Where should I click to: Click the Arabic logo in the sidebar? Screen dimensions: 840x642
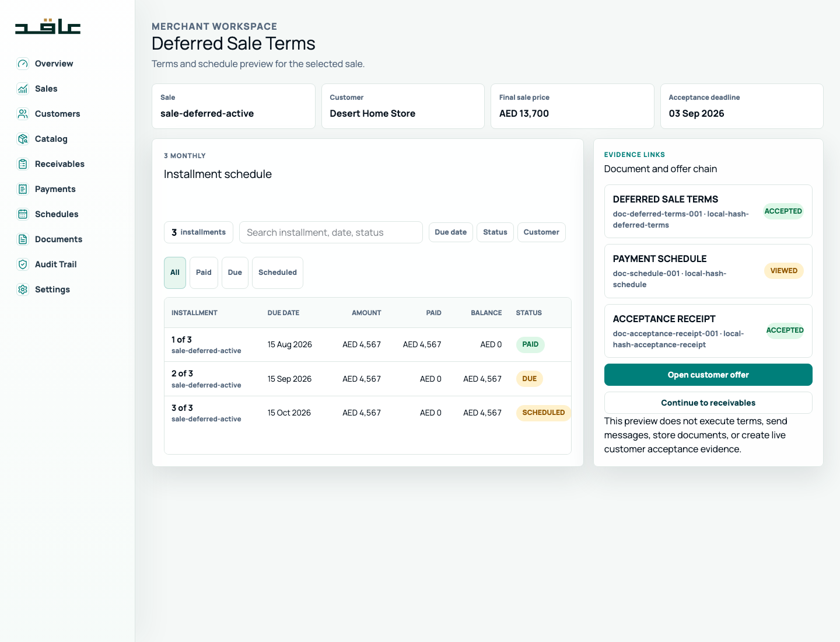(x=48, y=26)
